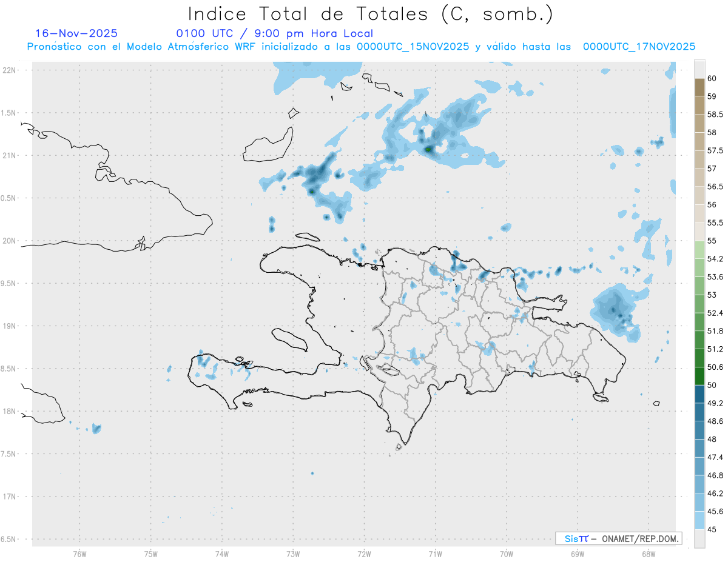Click the "76W" longitude label
The height and width of the screenshot is (562, 728).
79,554
